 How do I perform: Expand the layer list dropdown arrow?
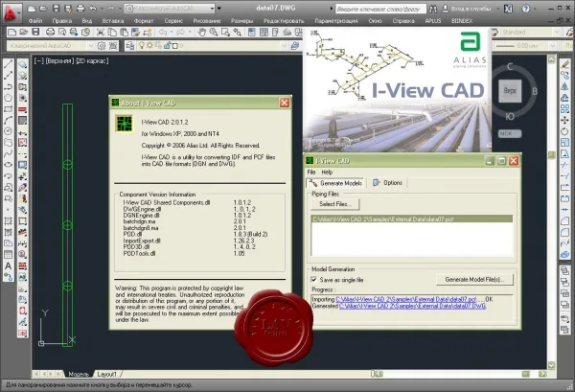point(285,46)
